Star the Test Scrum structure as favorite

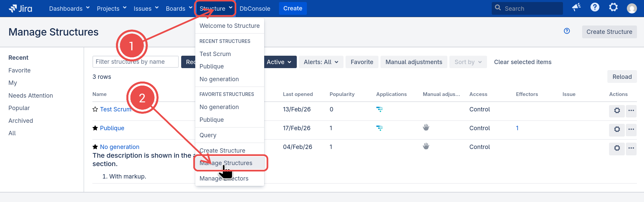pyautogui.click(x=95, y=109)
